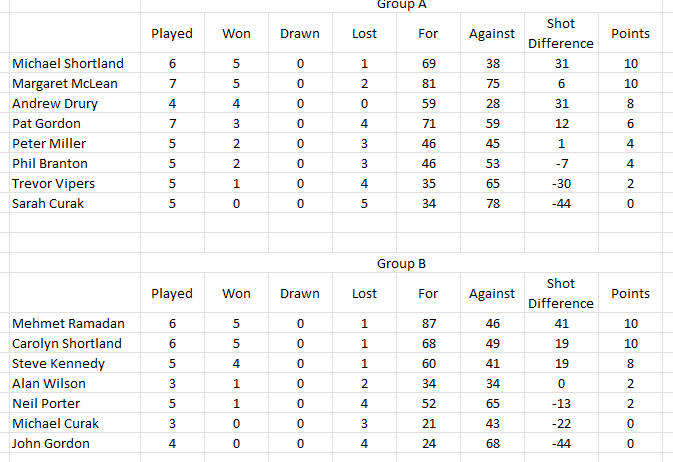Image resolution: width=673 pixels, height=462 pixels.
Task: Click Phil Branton's Against value 53
Action: [x=492, y=163]
